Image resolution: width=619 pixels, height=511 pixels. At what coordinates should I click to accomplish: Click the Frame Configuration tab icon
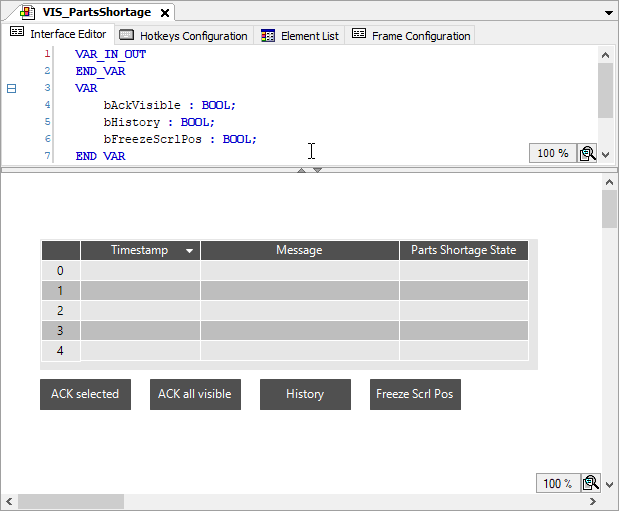click(359, 33)
